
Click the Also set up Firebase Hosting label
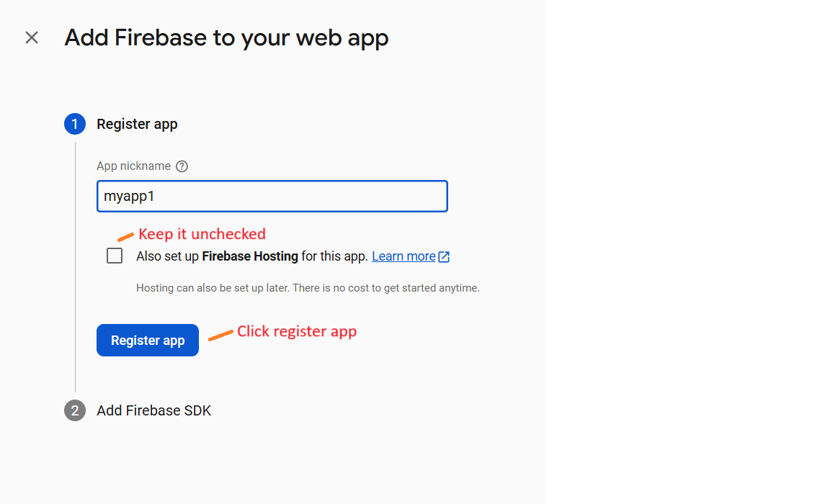coord(252,256)
